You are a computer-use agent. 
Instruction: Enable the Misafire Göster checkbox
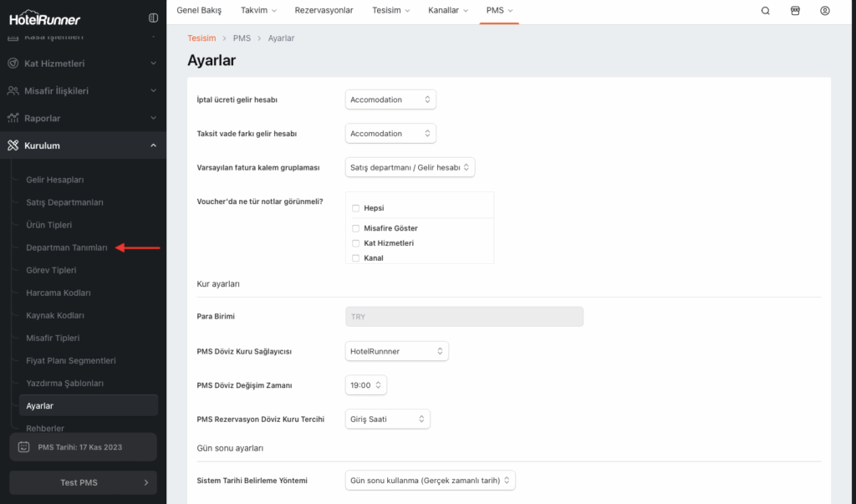click(x=356, y=228)
